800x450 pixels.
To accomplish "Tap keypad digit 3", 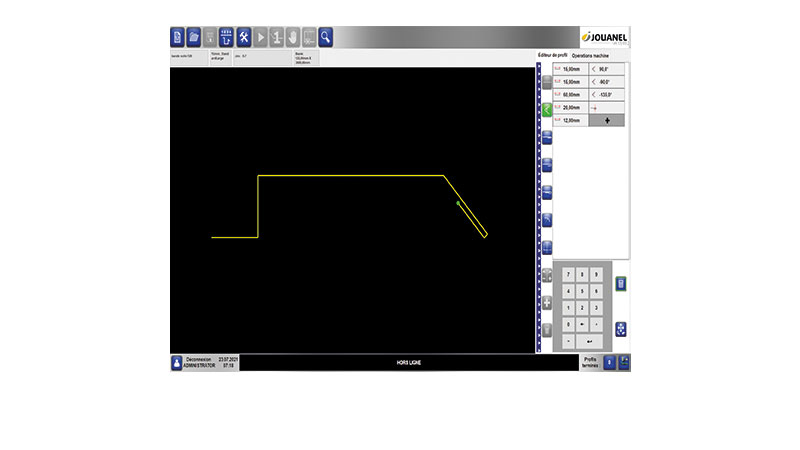I will tap(596, 308).
